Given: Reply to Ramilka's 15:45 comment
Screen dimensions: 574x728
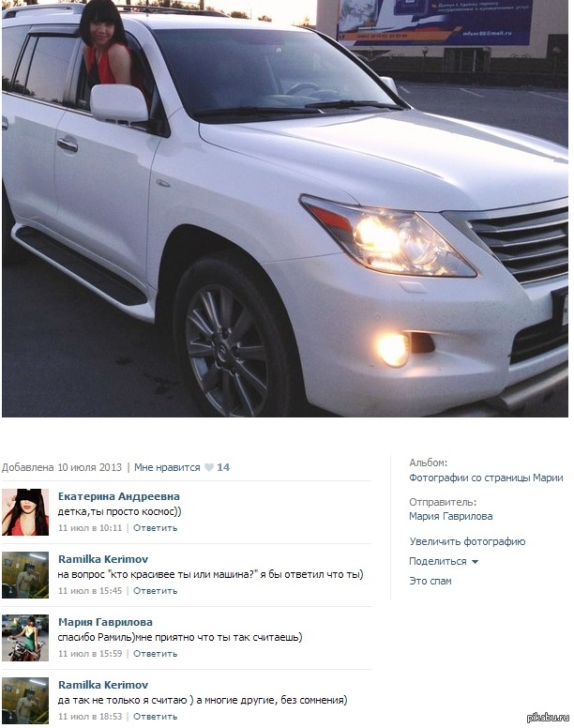Looking at the screenshot, I should click(155, 591).
